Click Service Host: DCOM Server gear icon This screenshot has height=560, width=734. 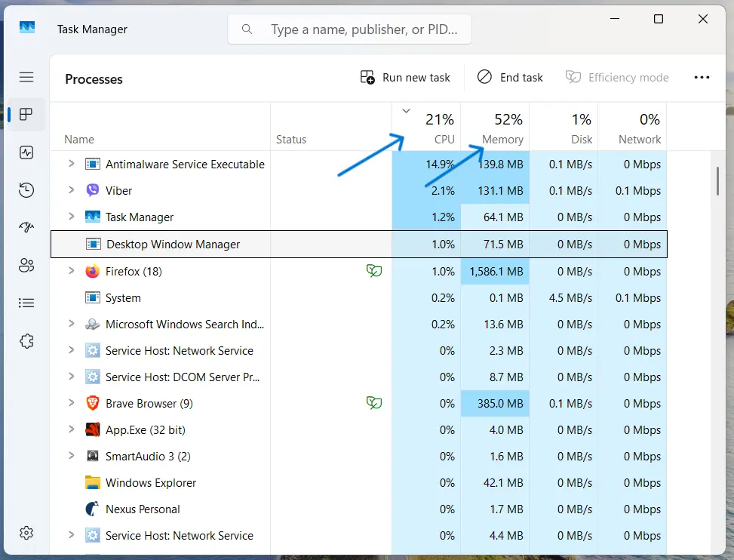coord(93,377)
